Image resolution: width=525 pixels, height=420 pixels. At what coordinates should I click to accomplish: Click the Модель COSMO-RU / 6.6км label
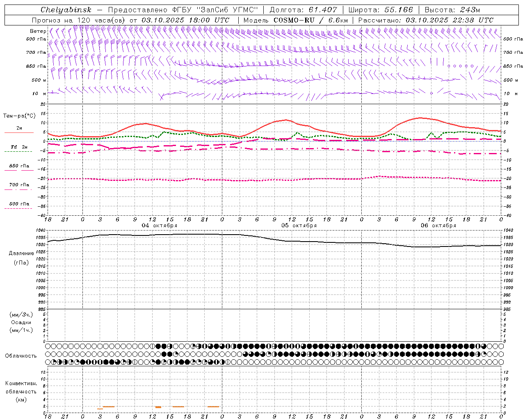click(296, 20)
